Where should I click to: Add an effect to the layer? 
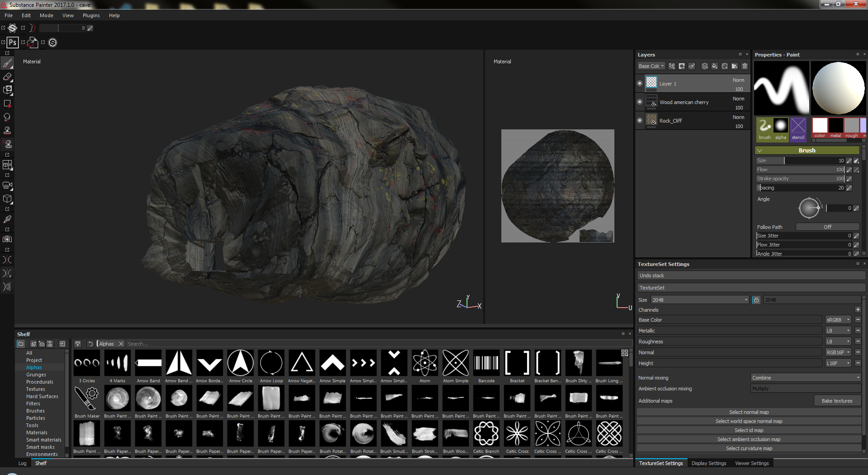[672, 66]
